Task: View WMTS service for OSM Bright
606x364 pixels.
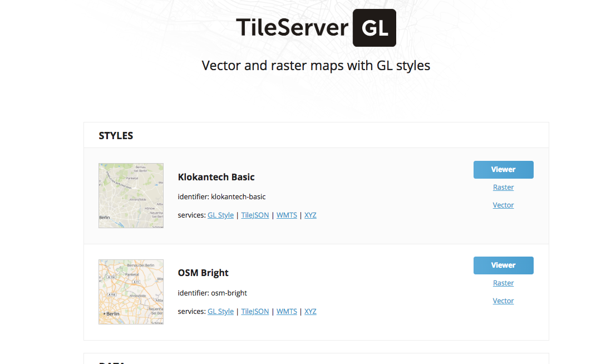Action: (287, 311)
